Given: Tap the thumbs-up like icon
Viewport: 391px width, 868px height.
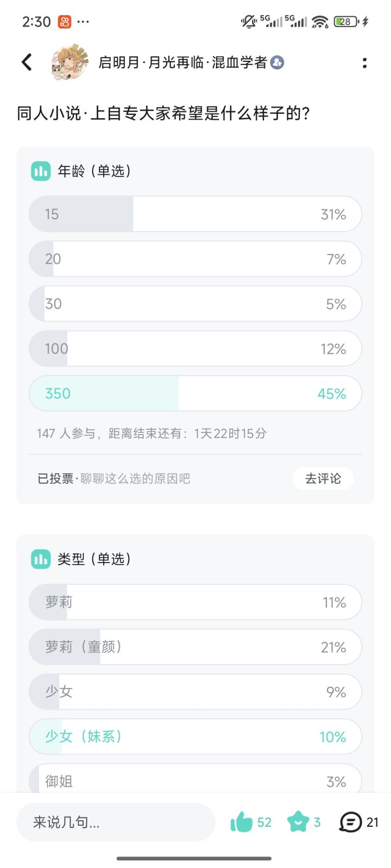Looking at the screenshot, I should click(242, 822).
